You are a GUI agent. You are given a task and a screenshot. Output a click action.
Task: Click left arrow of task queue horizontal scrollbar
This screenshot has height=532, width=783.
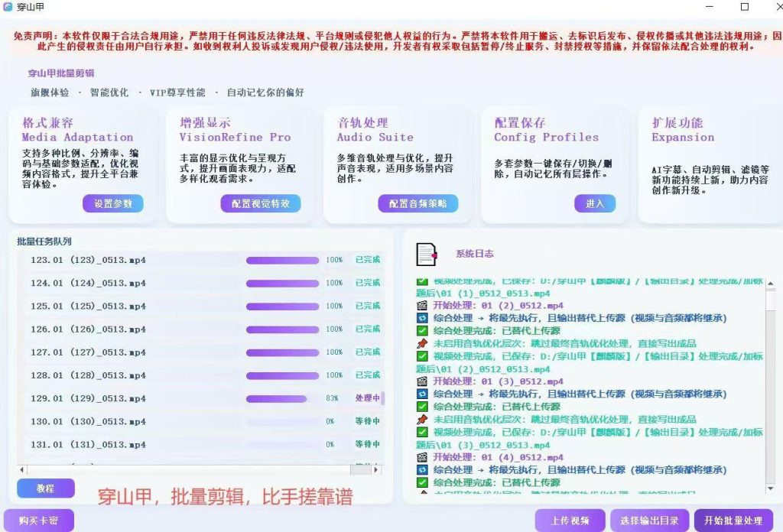21,469
